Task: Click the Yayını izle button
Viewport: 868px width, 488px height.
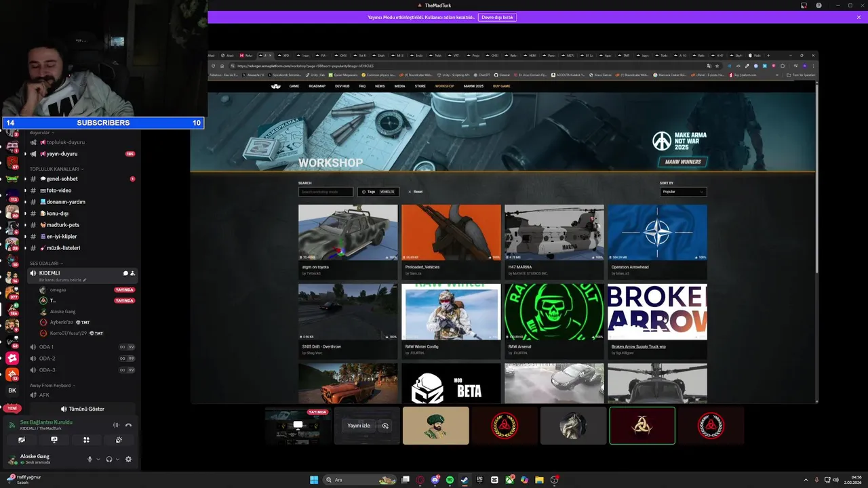Action: (x=359, y=426)
